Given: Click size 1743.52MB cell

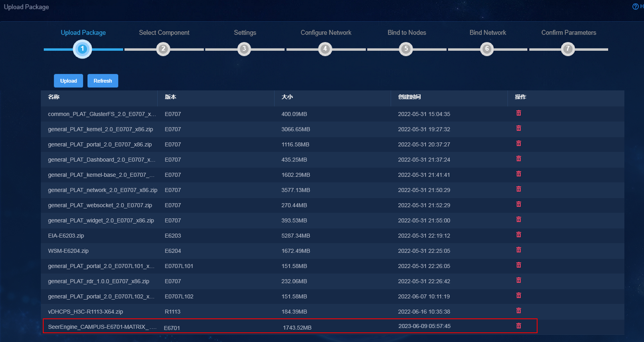Looking at the screenshot, I should [297, 328].
